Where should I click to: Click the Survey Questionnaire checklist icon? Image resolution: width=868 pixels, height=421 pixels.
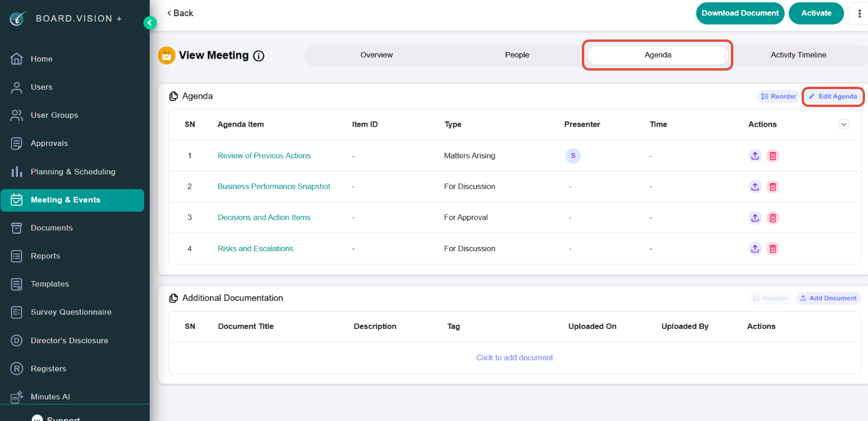(17, 312)
